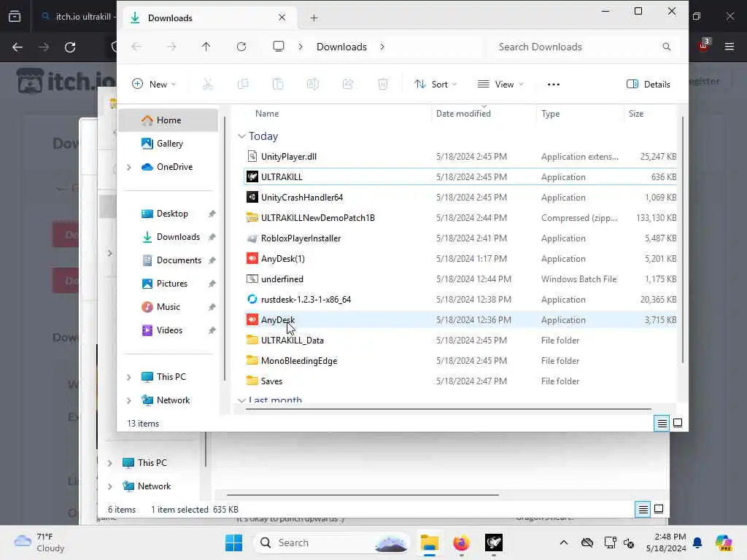
Task: Sort by the Type column header
Action: [x=550, y=113]
